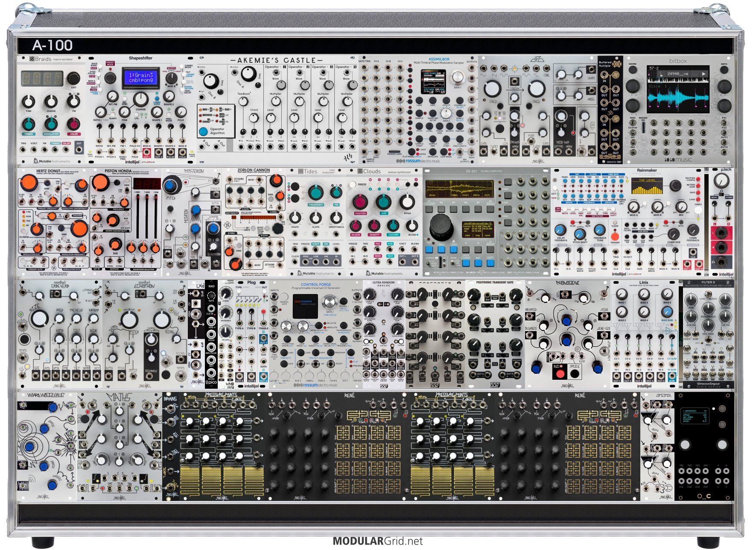756x550 pixels.
Task: Click the BIAS 1 knob on Linix
Action: tap(622, 294)
